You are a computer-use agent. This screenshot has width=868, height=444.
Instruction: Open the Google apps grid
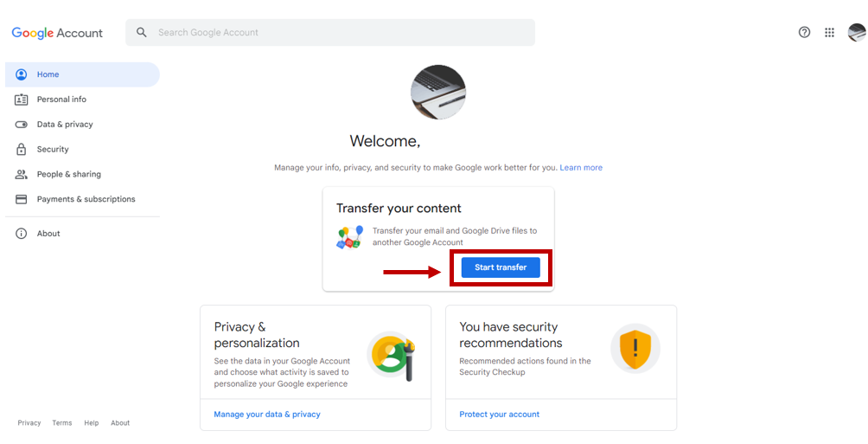tap(829, 33)
